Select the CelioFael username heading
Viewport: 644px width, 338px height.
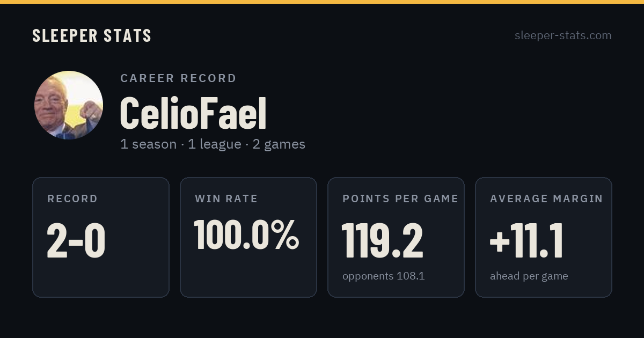[x=193, y=113]
